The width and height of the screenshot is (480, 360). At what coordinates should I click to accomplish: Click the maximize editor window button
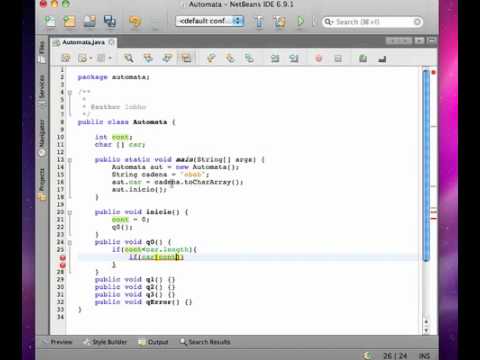pyautogui.click(x=432, y=41)
